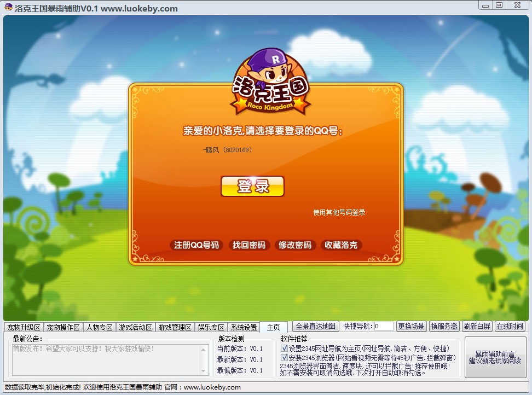532x395 pixels.
Task: Click 收藏洛克 bookmark button
Action: coord(341,245)
